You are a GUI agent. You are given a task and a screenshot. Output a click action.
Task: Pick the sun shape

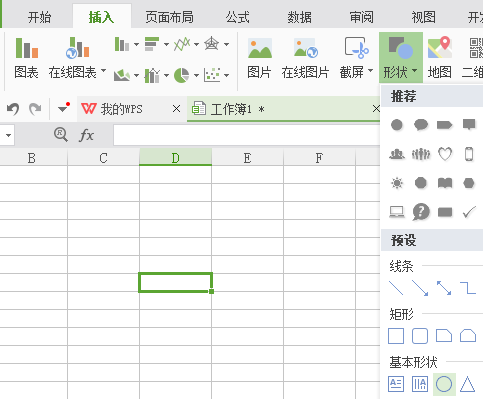point(397,183)
